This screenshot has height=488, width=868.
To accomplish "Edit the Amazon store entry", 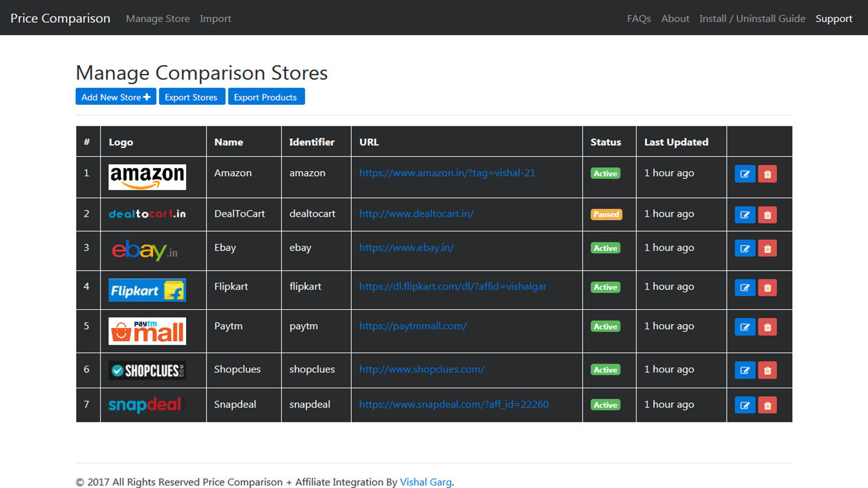I will (x=744, y=174).
